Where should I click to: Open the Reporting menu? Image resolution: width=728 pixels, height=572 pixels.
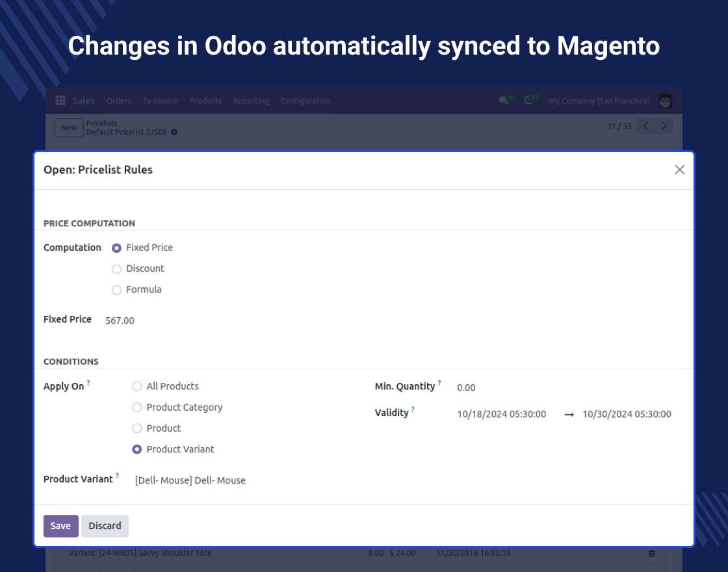(251, 101)
